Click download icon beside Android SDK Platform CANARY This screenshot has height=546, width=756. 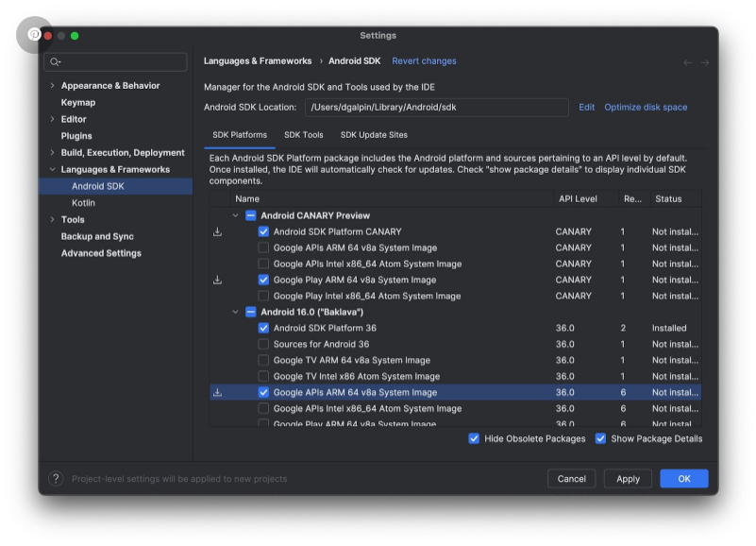coord(217,231)
